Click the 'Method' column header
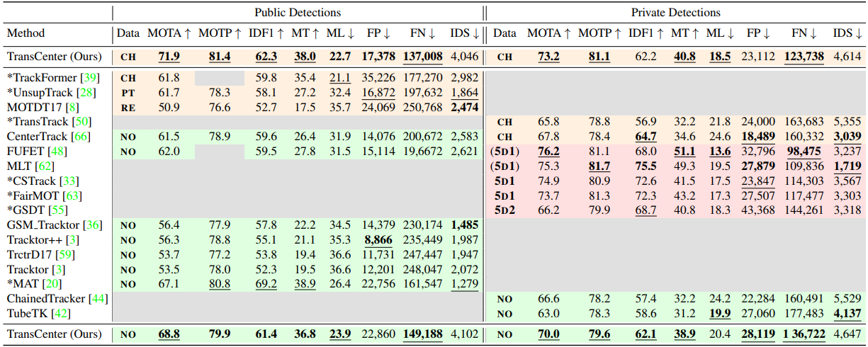This screenshot has height=347, width=868. click(25, 33)
